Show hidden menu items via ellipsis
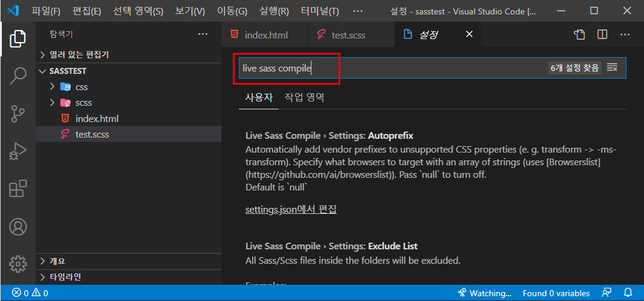 pyautogui.click(x=358, y=11)
